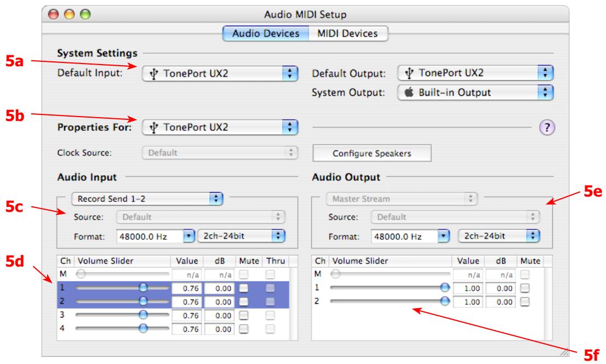This screenshot has width=606, height=364.
Task: Toggle Thru for input channel 2
Action: [x=270, y=302]
